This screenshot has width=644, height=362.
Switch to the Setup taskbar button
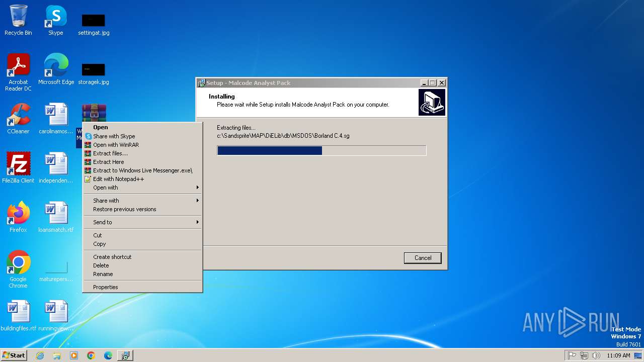pos(125,355)
